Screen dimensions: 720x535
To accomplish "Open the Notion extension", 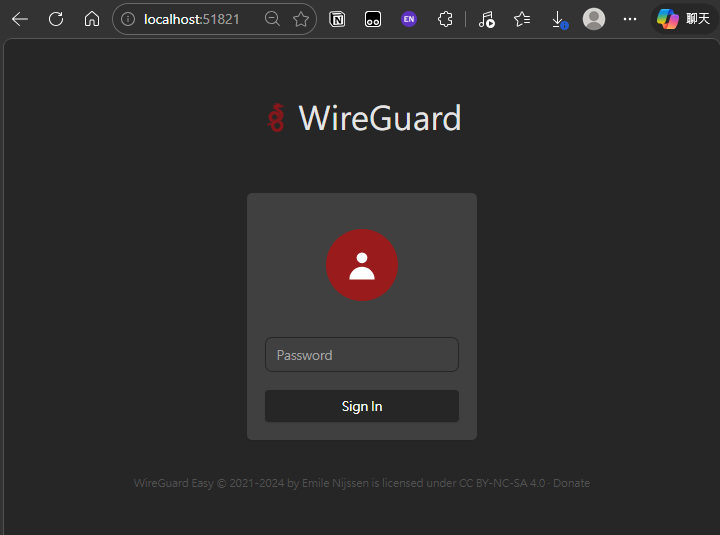I will [x=337, y=19].
